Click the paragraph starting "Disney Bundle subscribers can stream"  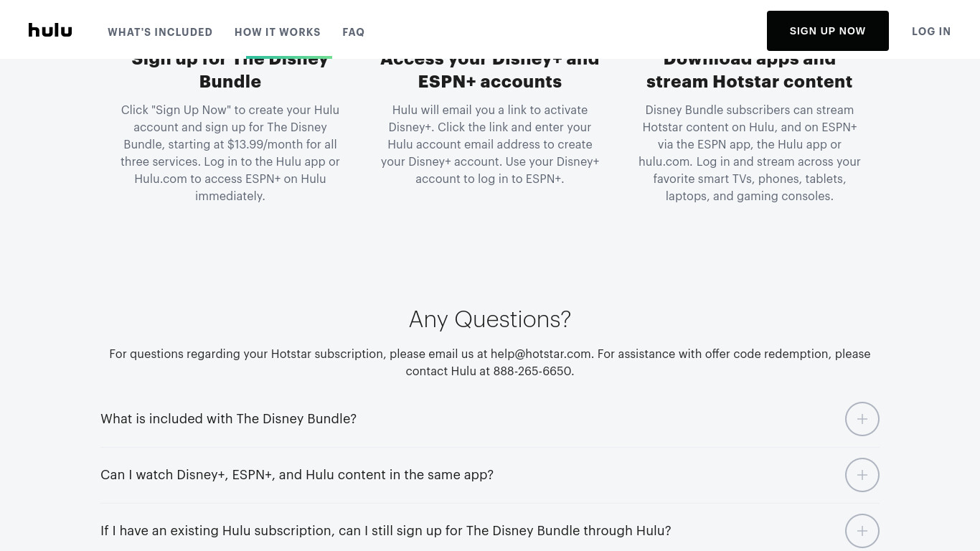coord(750,153)
